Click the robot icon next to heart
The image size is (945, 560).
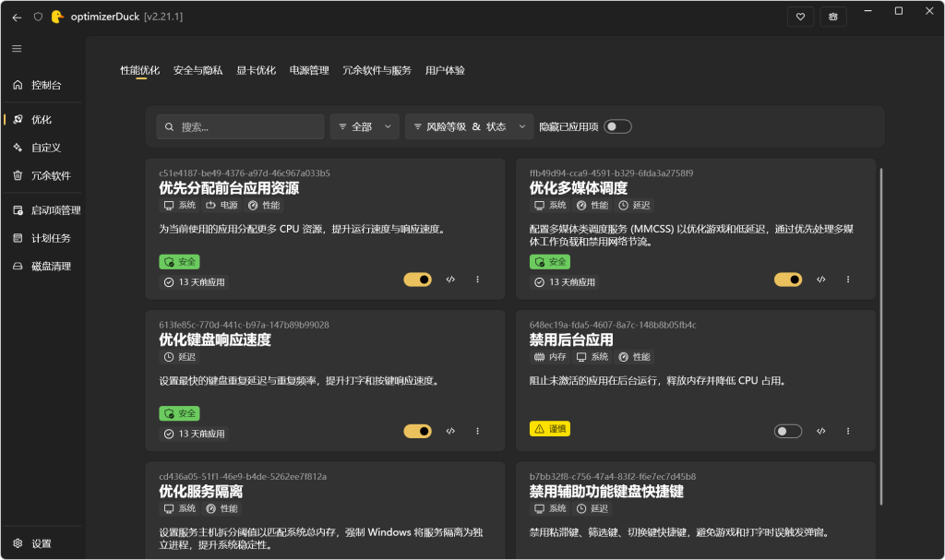833,17
